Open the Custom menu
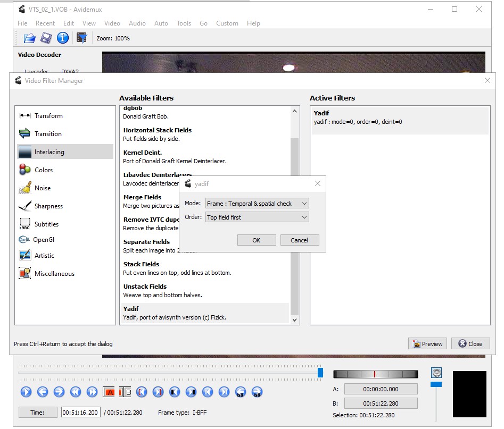This screenshot has height=429, width=504. [227, 23]
